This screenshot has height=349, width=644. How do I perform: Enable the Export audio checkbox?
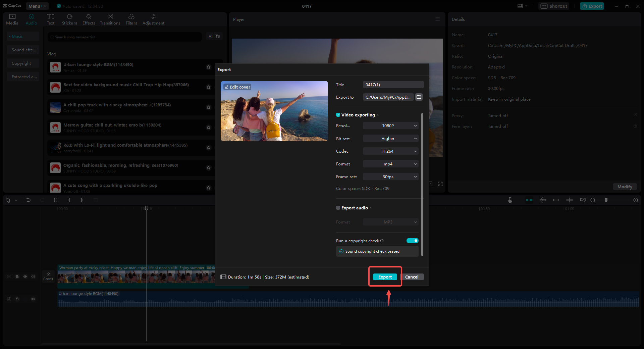[338, 208]
